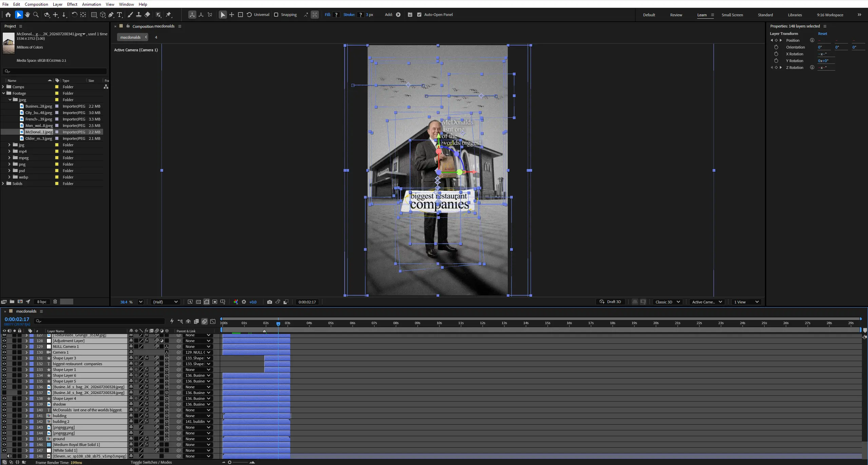Screen dimensions: 868x465
Task: Toggle Draft 3D mode
Action: 611,302
